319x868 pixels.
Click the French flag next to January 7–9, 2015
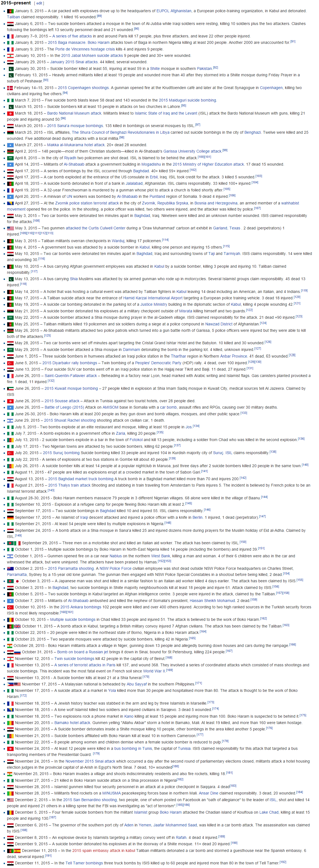[10, 36]
